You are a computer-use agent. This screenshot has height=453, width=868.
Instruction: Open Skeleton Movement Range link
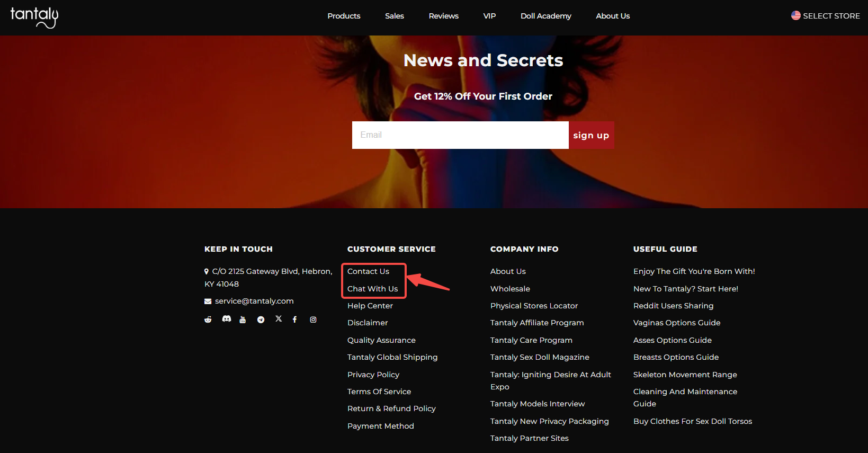tap(685, 375)
